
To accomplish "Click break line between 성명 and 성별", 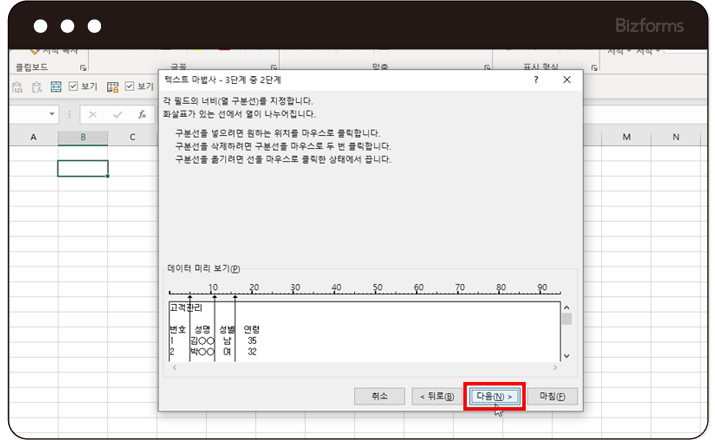I will tap(215, 328).
